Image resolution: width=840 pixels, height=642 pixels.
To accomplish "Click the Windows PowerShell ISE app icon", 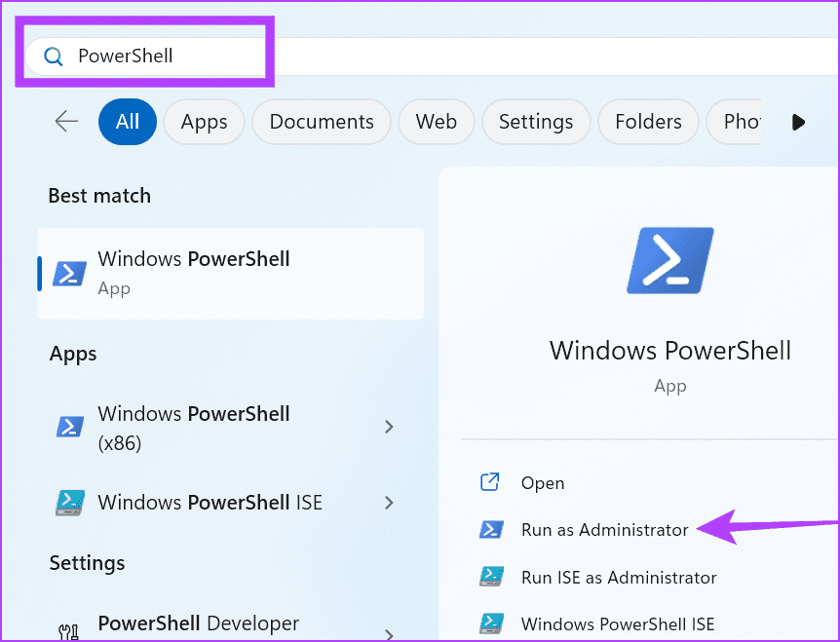I will [69, 502].
